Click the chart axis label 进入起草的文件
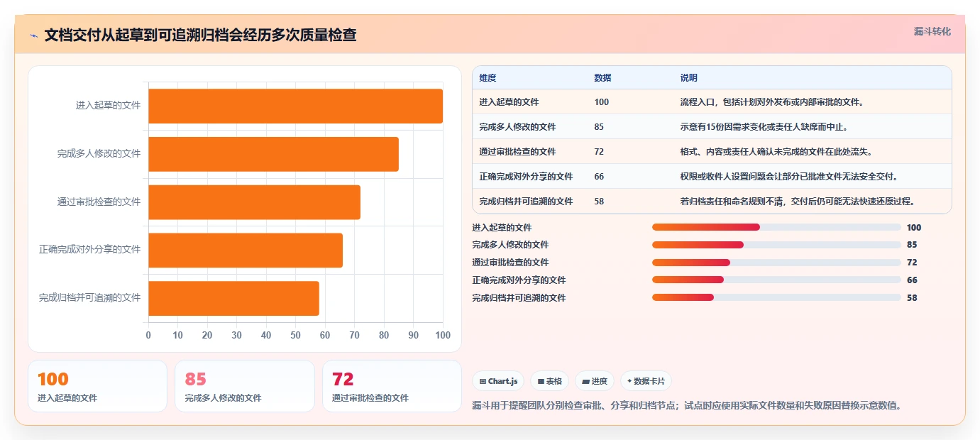This screenshot has width=980, height=440. click(108, 106)
